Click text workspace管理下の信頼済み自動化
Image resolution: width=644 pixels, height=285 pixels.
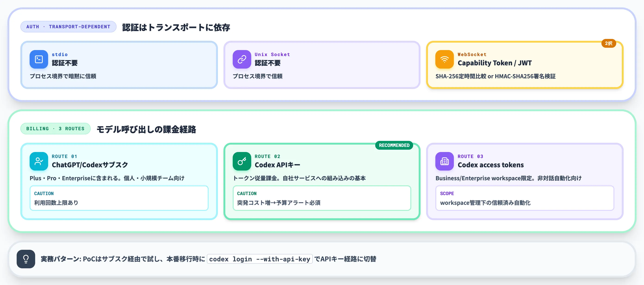pyautogui.click(x=485, y=203)
